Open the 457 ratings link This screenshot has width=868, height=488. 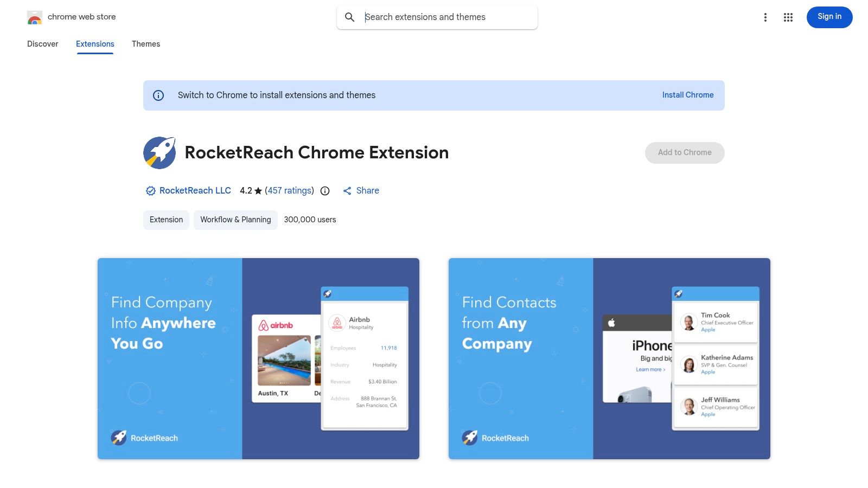[x=290, y=191]
